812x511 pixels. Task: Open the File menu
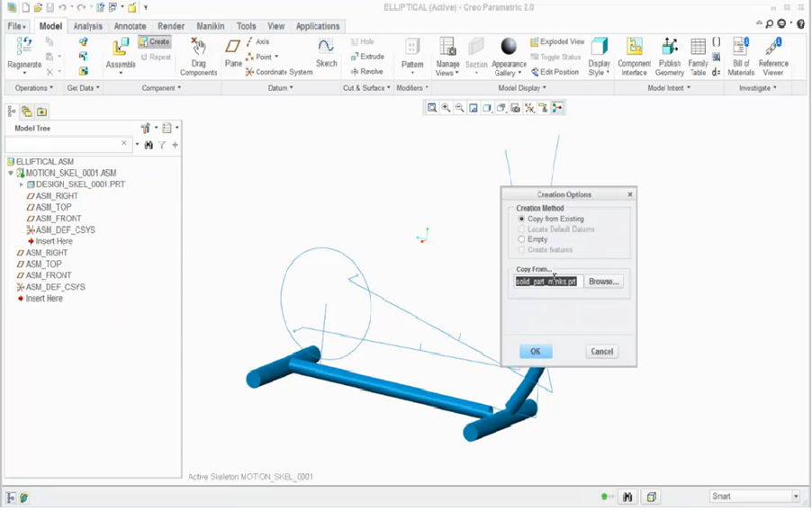[x=16, y=26]
